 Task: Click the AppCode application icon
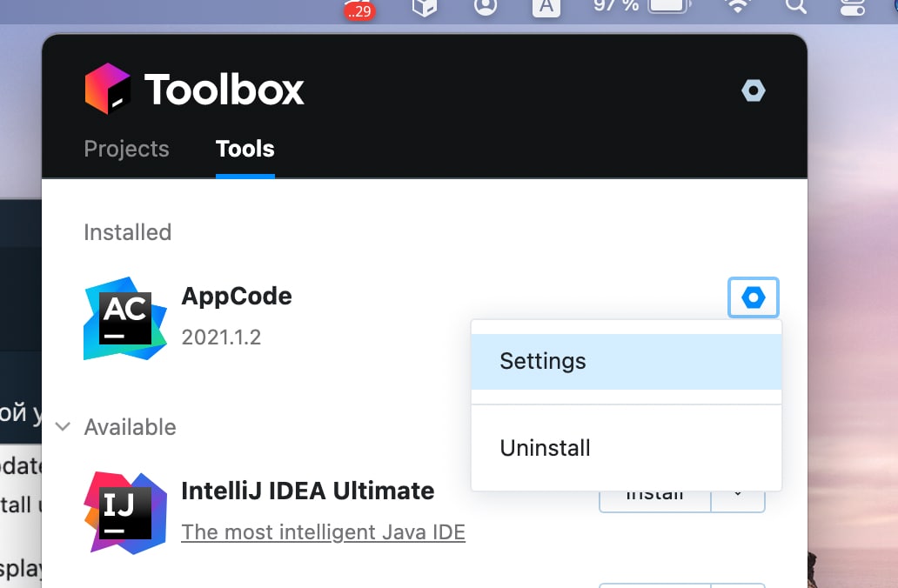(x=125, y=318)
